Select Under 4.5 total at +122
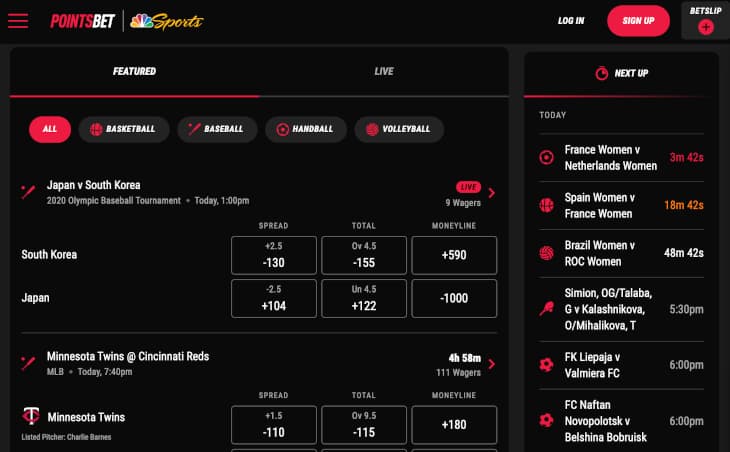Viewport: 730px width, 452px height. click(x=364, y=298)
